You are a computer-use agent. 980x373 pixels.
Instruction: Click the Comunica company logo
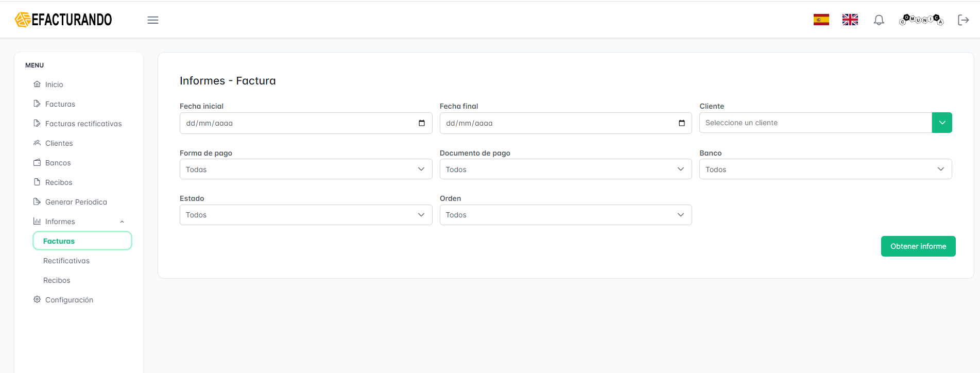tap(921, 20)
